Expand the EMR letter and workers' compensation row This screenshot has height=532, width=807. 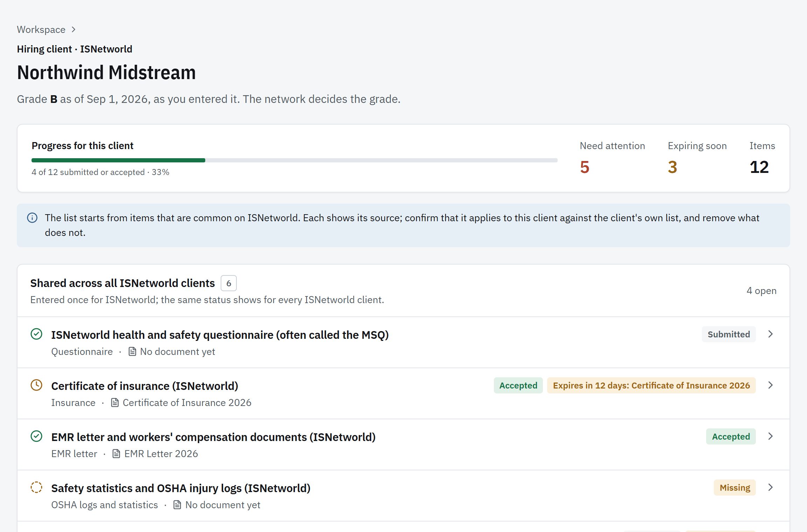pyautogui.click(x=770, y=436)
